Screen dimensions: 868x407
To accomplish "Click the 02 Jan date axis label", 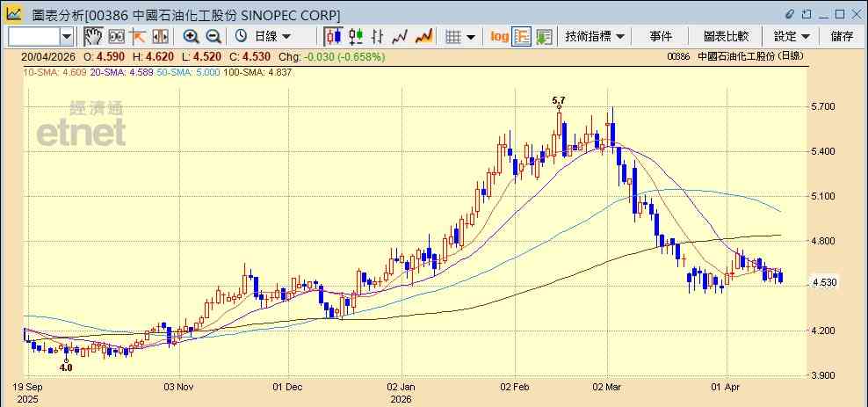I will 401,386.
